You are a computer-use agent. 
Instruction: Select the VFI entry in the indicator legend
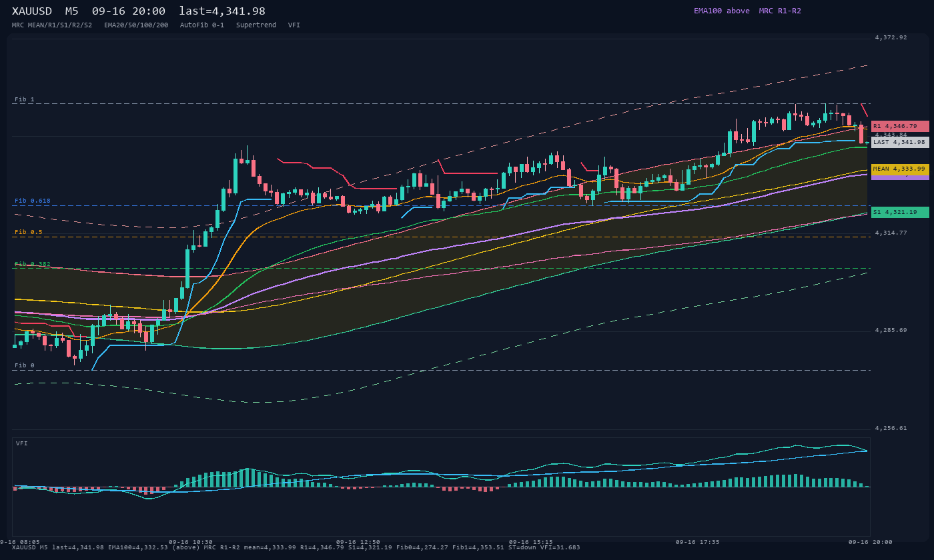294,25
